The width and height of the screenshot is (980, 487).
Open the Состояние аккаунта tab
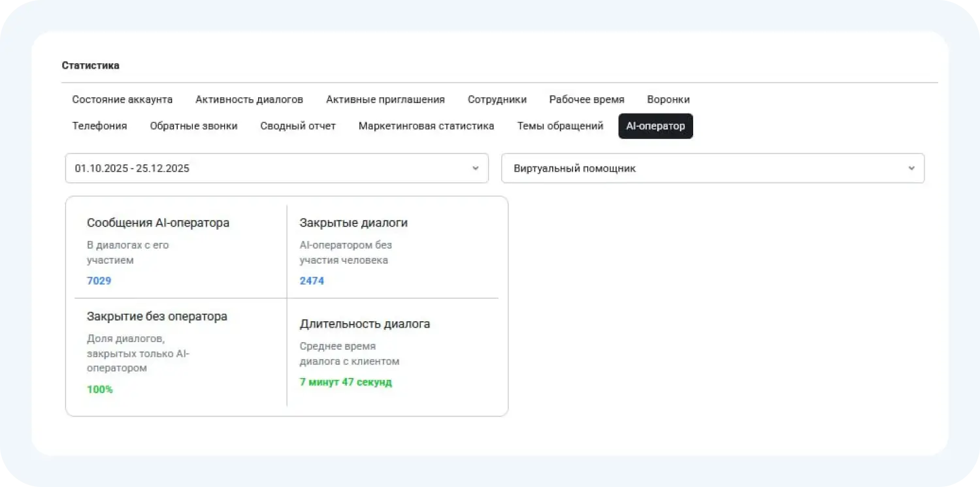(122, 99)
